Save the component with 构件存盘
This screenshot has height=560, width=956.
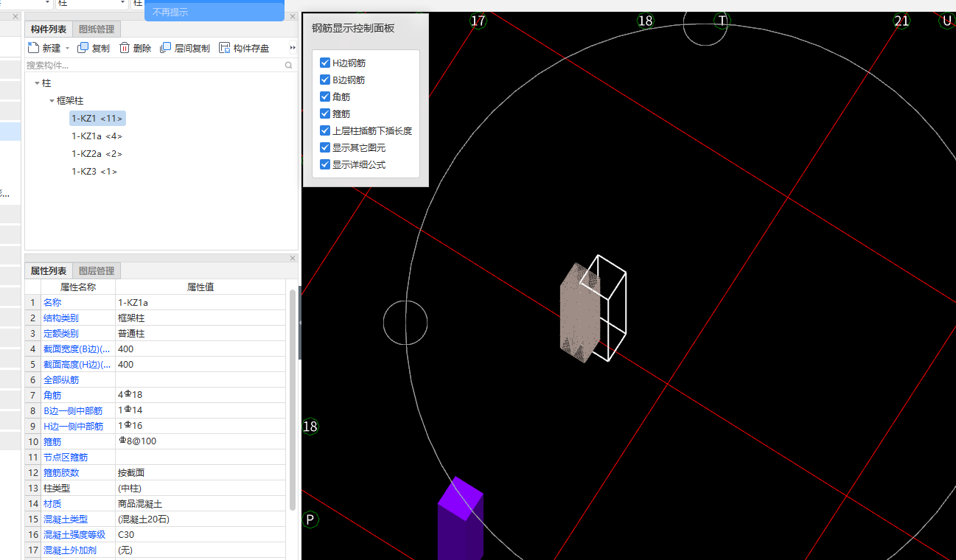(x=244, y=48)
